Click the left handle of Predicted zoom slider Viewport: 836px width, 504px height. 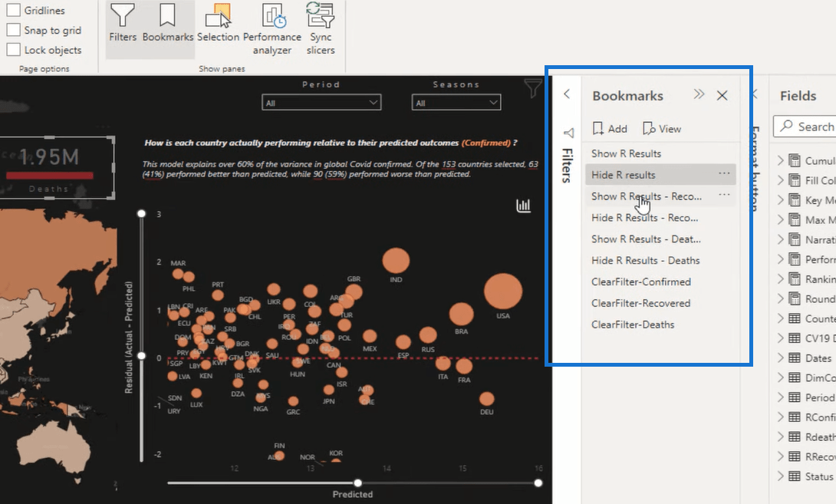click(357, 483)
